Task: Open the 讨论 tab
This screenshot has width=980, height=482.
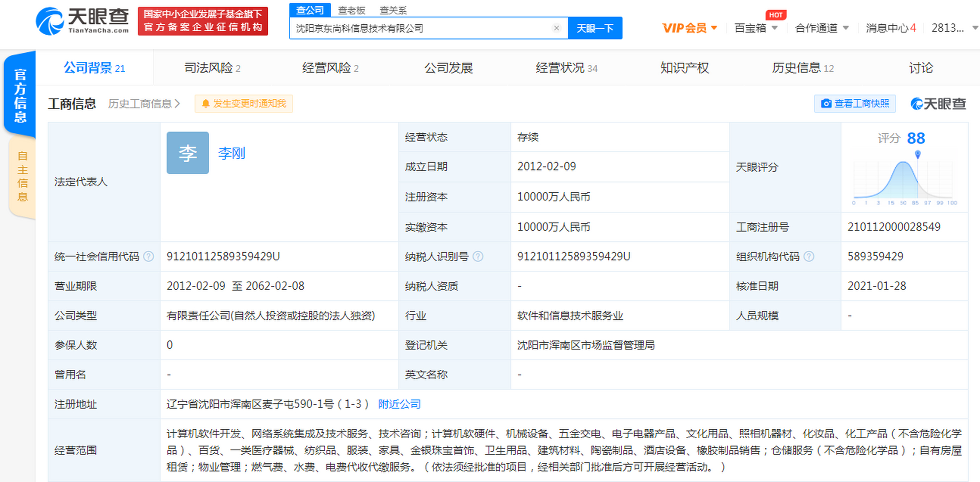Action: pyautogui.click(x=921, y=68)
